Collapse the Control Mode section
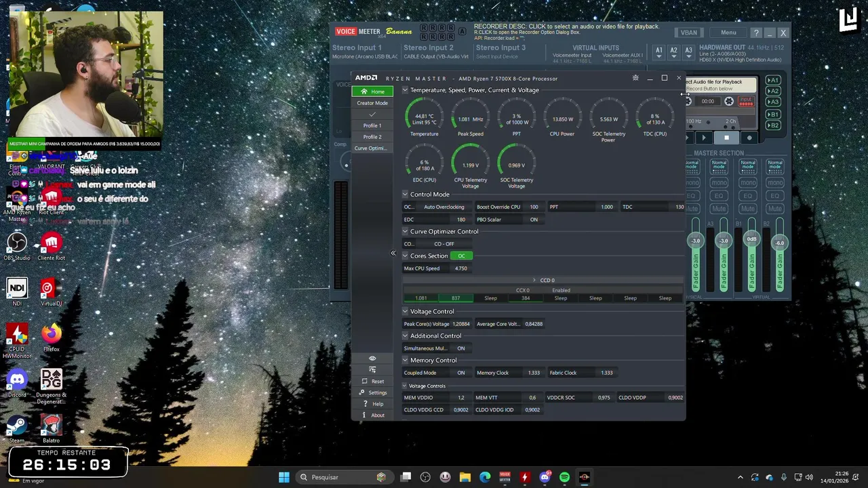Image resolution: width=868 pixels, height=488 pixels. coord(405,195)
